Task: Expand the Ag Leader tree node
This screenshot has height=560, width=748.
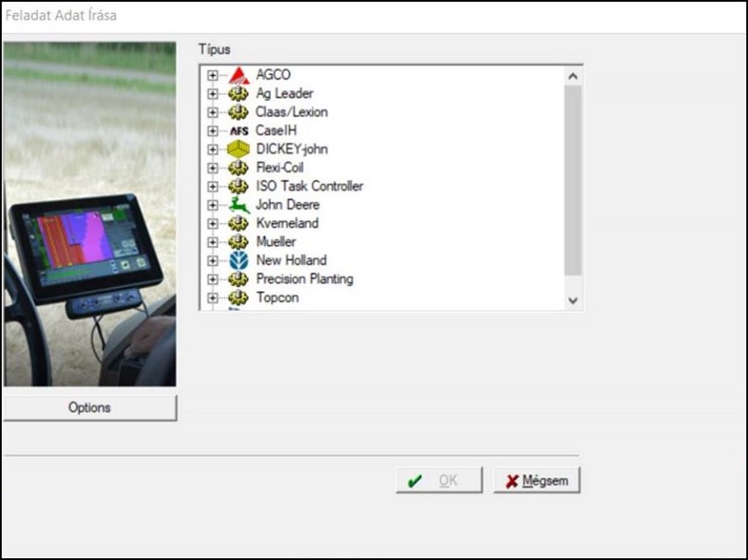Action: [x=213, y=94]
